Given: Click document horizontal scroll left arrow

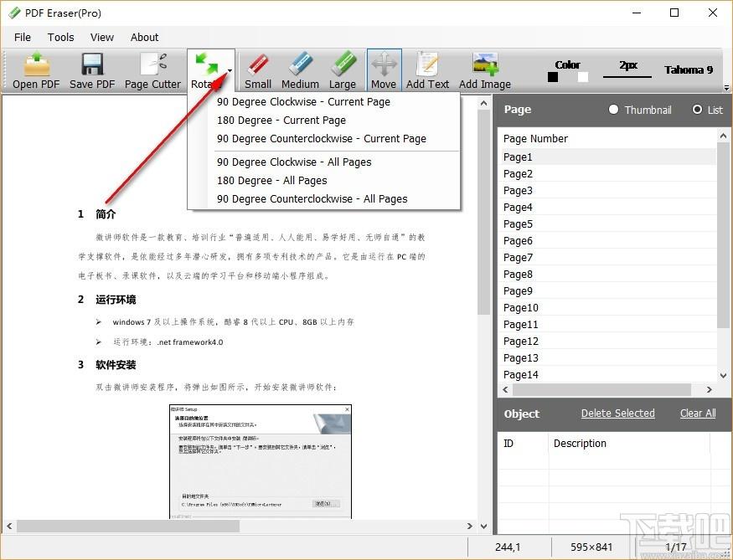Looking at the screenshot, I should pyautogui.click(x=9, y=526).
